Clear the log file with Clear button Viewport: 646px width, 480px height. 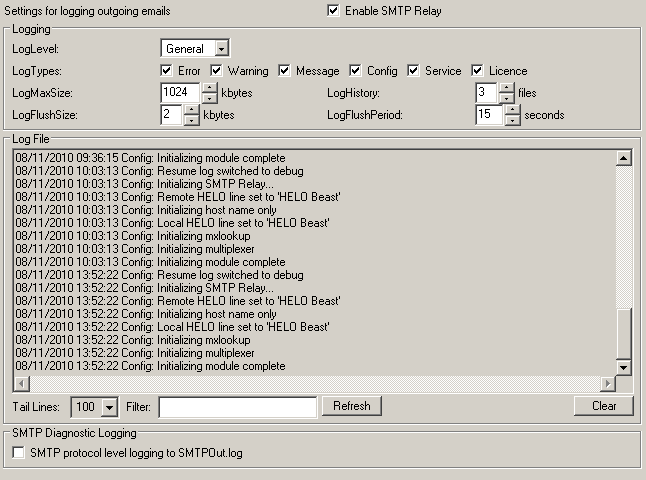tap(603, 406)
